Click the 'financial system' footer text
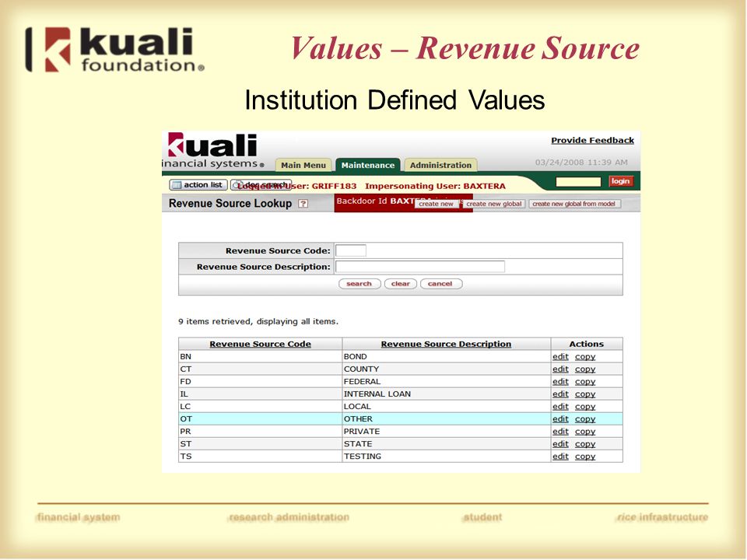Image resolution: width=747 pixels, height=560 pixels. 78,517
